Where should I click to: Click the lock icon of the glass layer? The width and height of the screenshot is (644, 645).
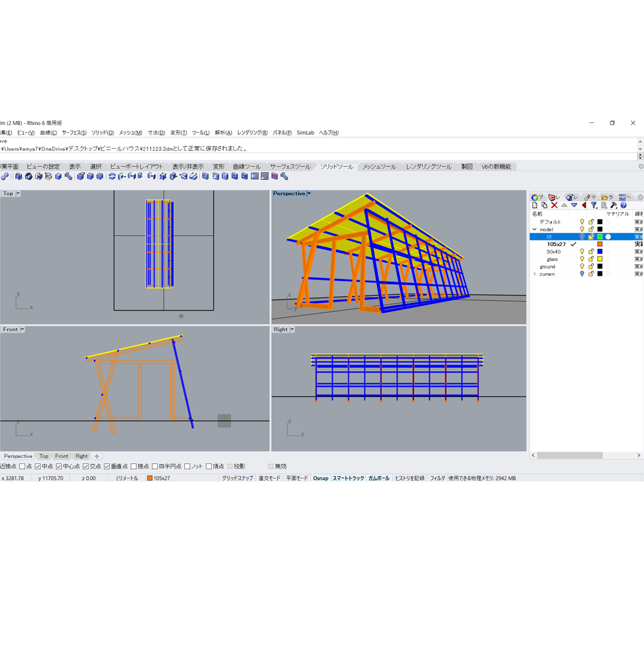pyautogui.click(x=591, y=259)
